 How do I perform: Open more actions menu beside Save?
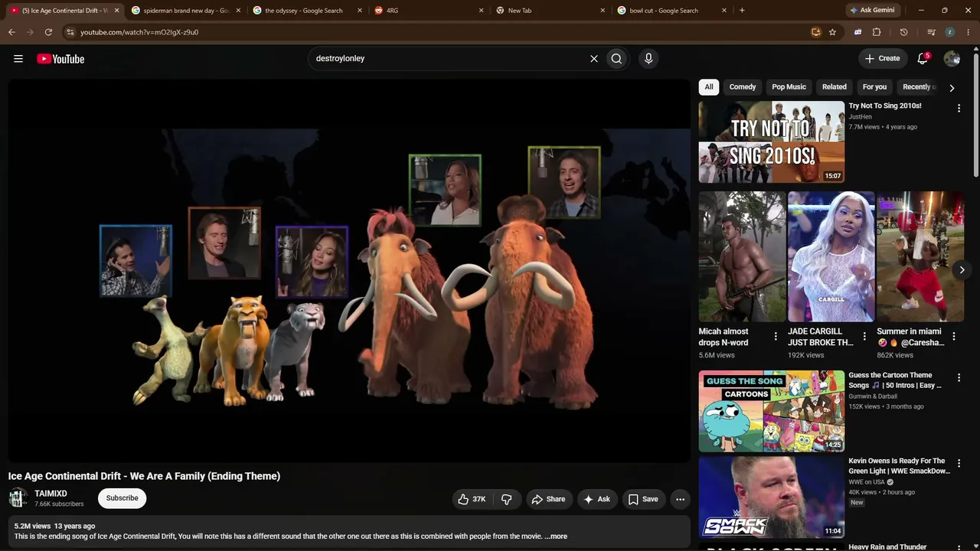[x=680, y=499]
